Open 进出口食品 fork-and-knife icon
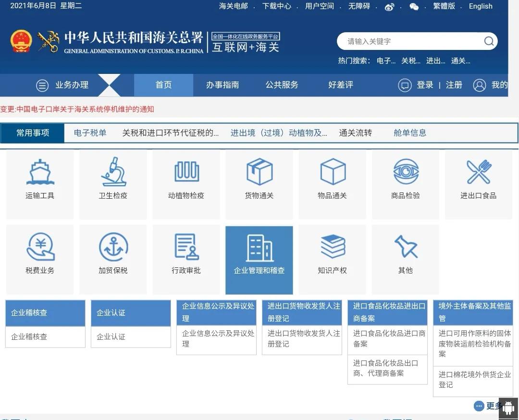The image size is (519, 420). tap(478, 171)
